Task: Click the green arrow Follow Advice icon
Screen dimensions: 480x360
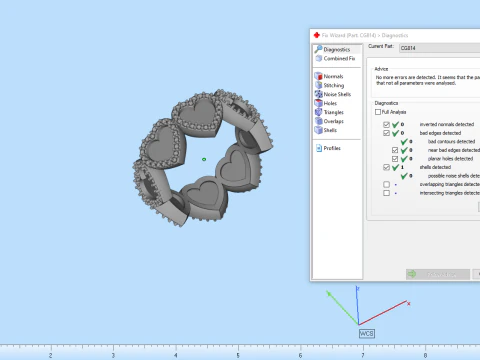Action: pyautogui.click(x=412, y=274)
